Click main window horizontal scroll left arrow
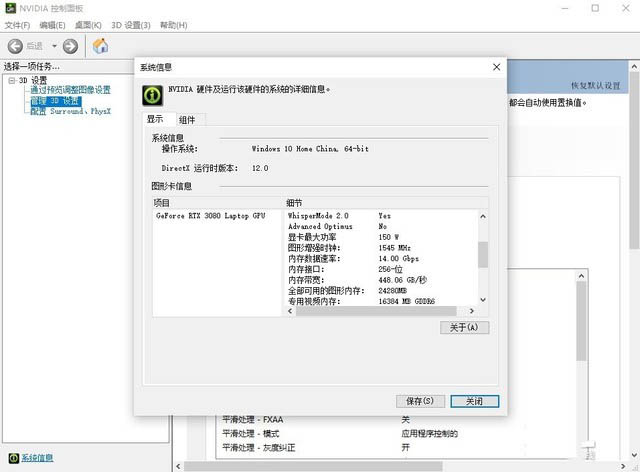 pyautogui.click(x=178, y=466)
